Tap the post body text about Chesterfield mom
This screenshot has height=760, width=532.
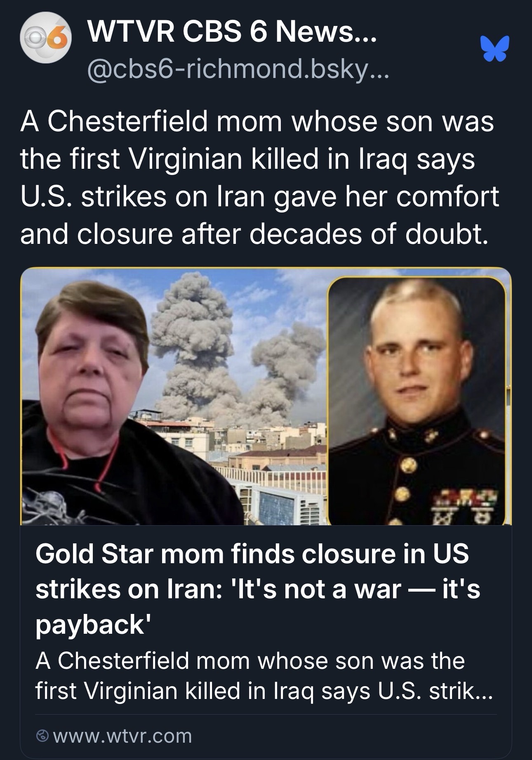coord(259,177)
